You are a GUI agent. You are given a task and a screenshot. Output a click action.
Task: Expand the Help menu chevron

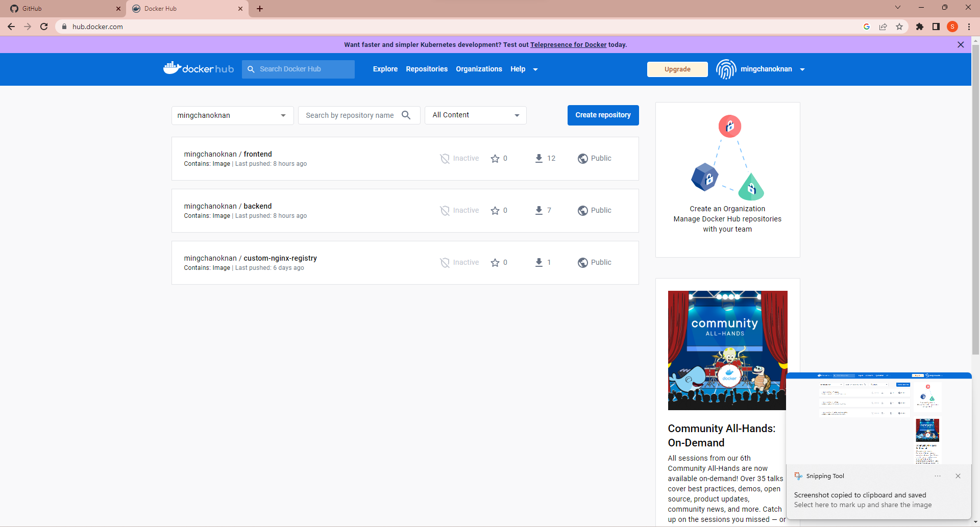point(534,69)
